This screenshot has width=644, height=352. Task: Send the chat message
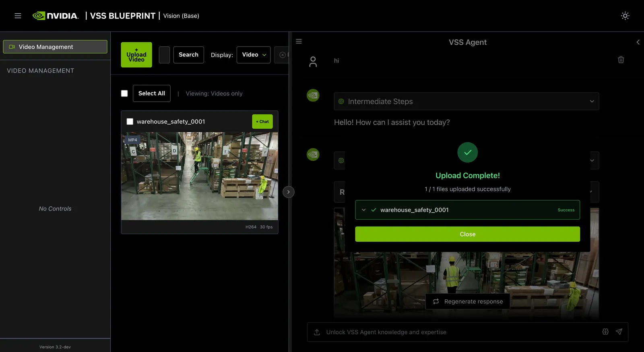(x=619, y=331)
